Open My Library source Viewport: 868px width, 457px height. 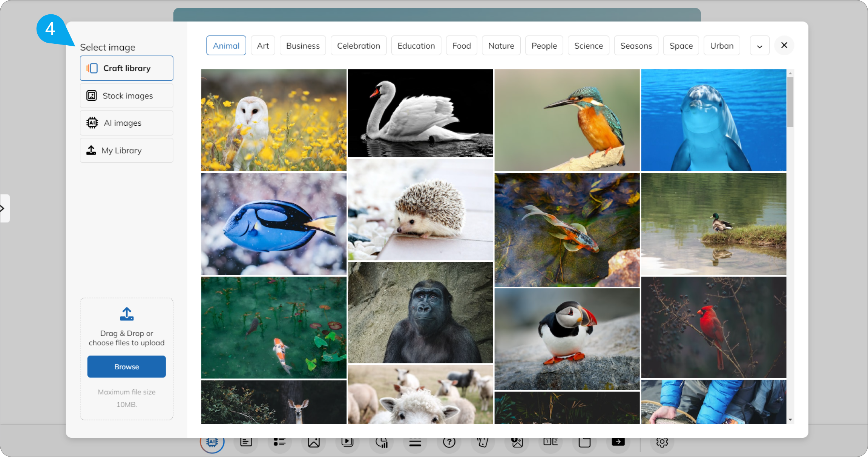click(x=127, y=150)
